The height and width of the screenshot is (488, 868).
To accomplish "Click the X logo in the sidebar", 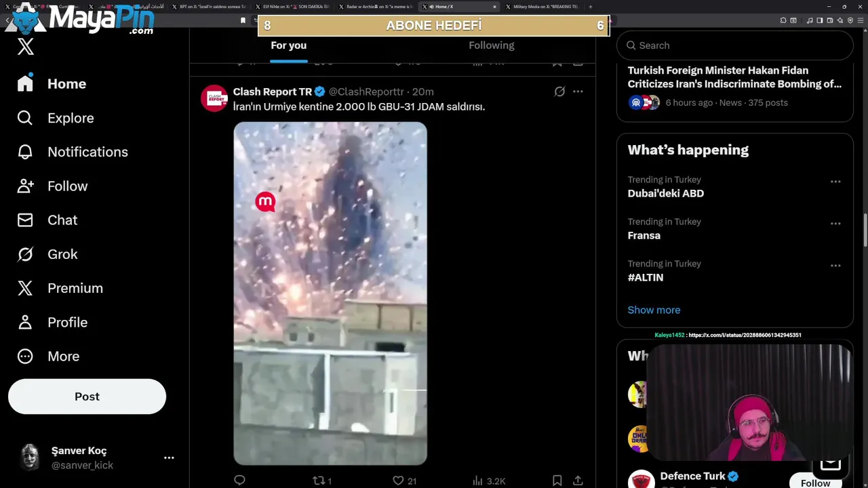I will [x=25, y=47].
